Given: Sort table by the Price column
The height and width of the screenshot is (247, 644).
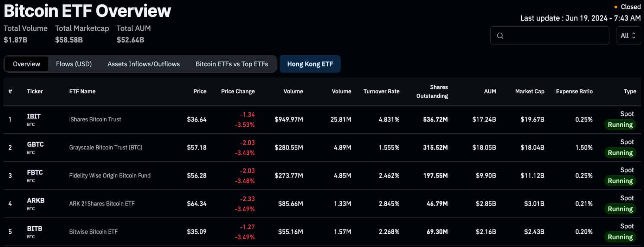Looking at the screenshot, I should [x=200, y=91].
